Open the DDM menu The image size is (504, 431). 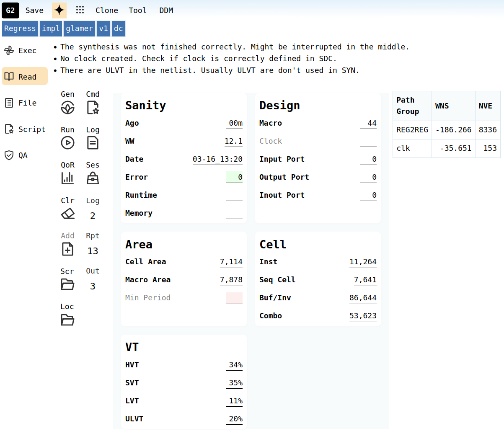(166, 10)
